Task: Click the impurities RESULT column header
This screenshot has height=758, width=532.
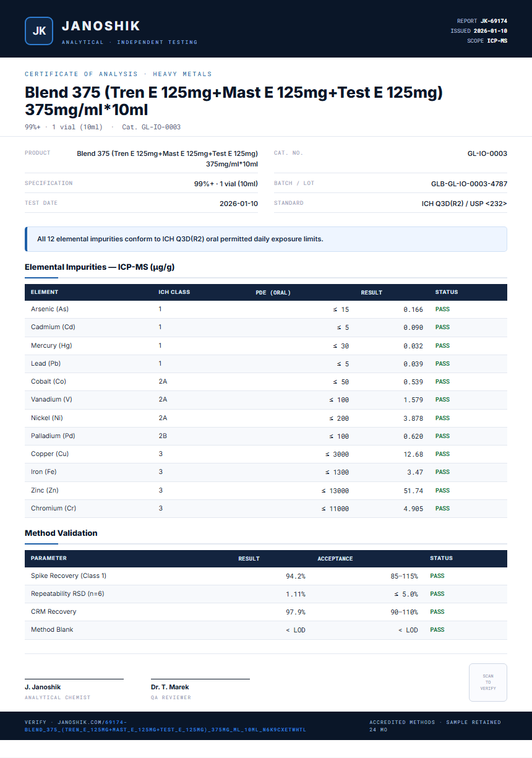Action: pyautogui.click(x=372, y=292)
